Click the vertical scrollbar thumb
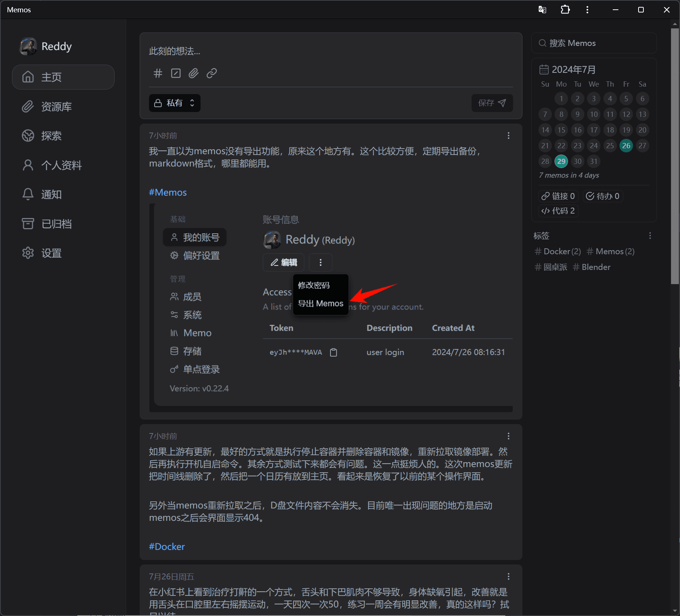The image size is (680, 616). 674,157
